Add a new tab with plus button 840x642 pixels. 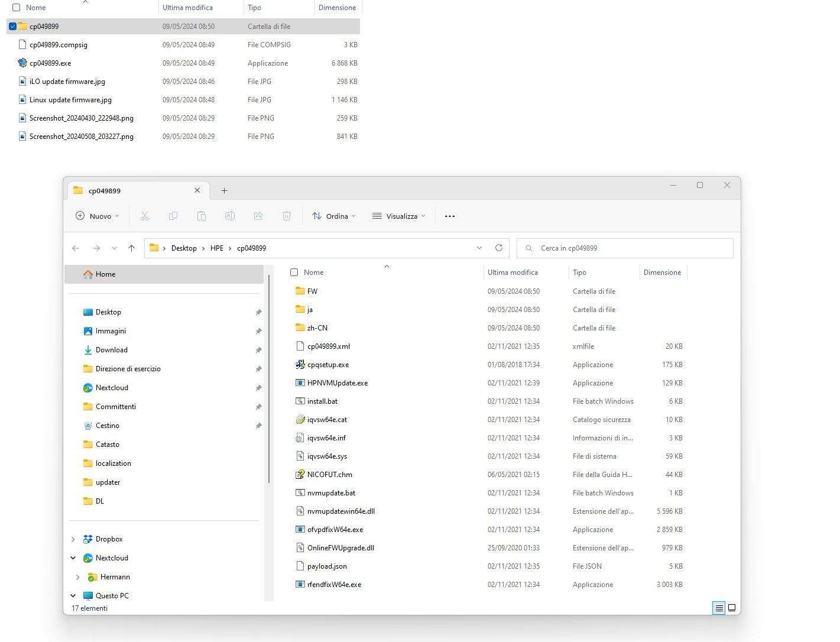click(x=224, y=191)
